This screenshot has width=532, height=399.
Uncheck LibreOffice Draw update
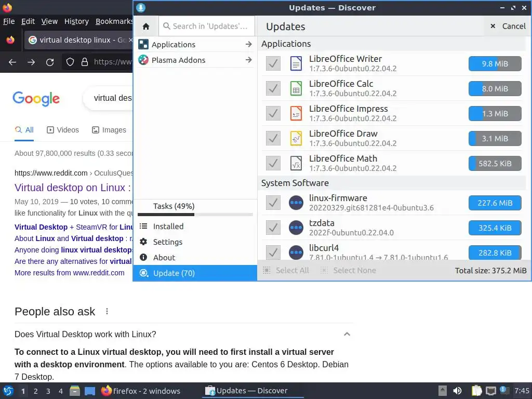coord(273,138)
